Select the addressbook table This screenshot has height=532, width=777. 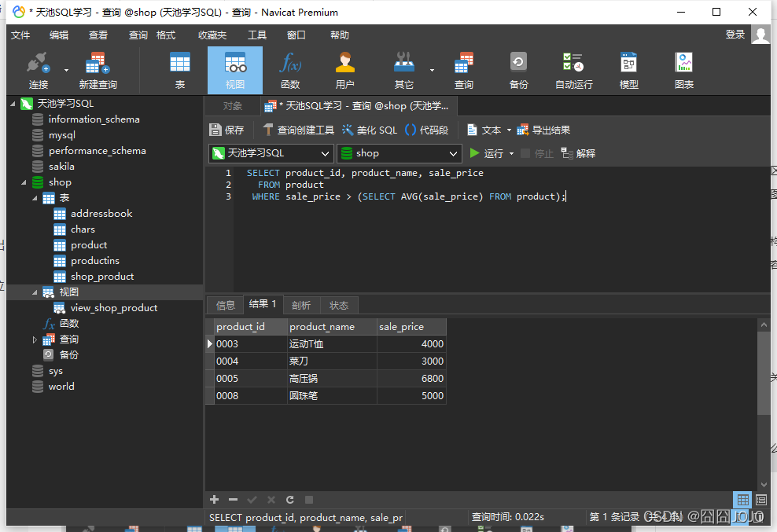(101, 214)
